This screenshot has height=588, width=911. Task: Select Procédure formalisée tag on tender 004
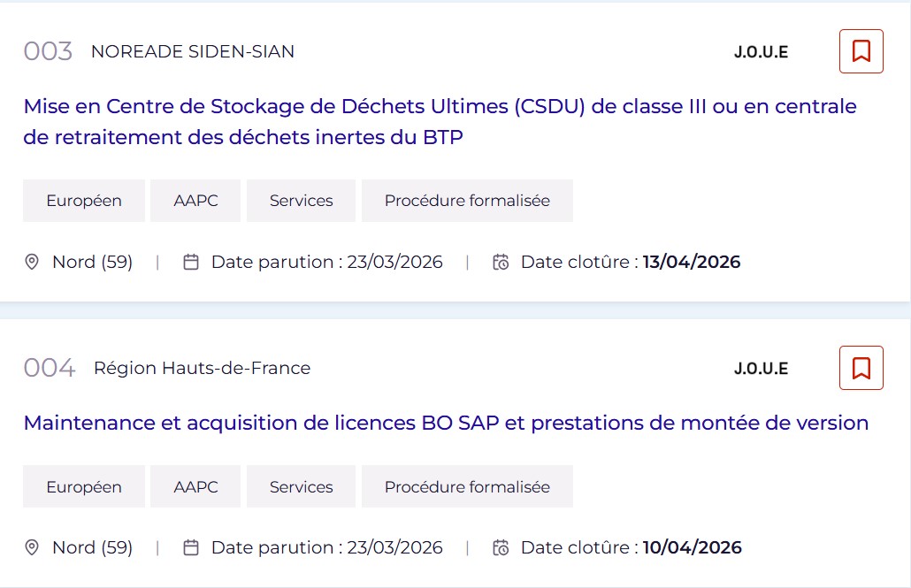467,487
